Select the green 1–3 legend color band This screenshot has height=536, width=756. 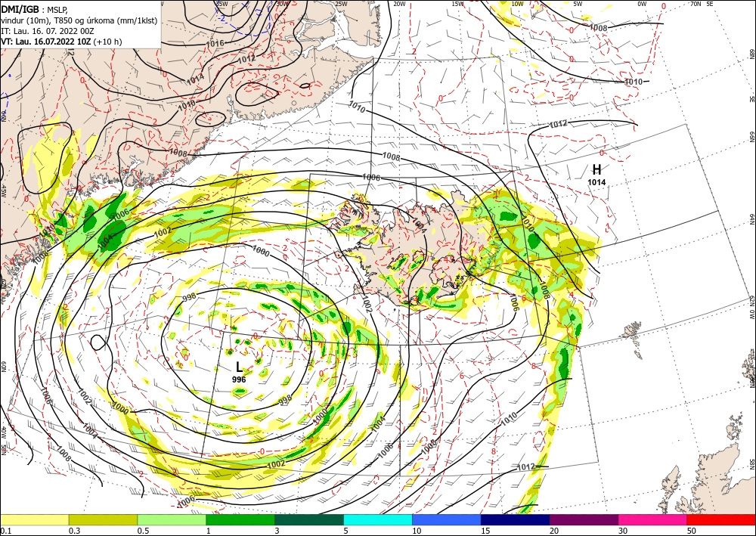click(x=240, y=519)
